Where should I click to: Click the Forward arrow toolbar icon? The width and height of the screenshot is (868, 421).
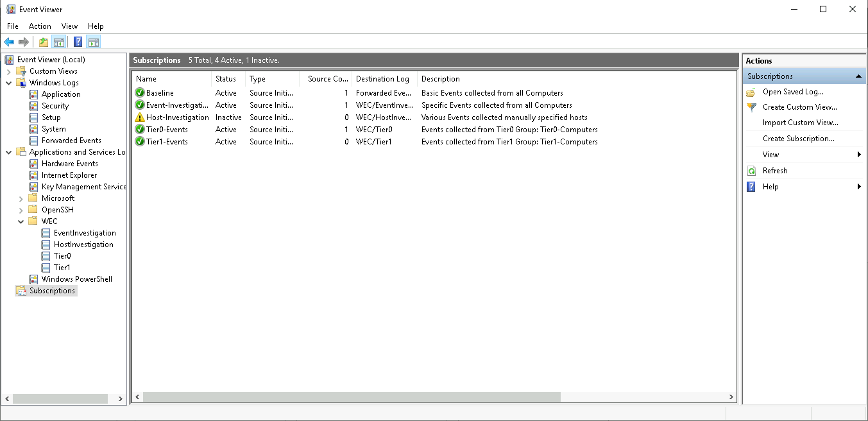24,42
